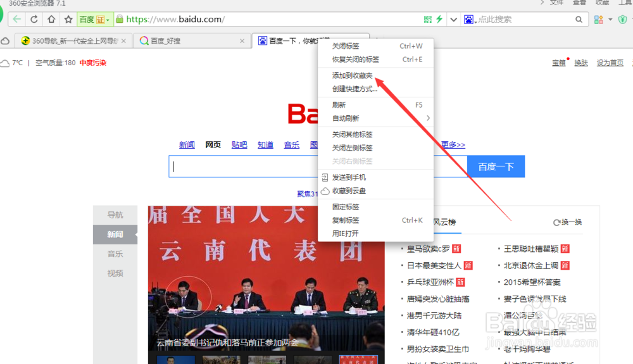
Task: Choose 复制标签 from the menu
Action: (x=375, y=220)
